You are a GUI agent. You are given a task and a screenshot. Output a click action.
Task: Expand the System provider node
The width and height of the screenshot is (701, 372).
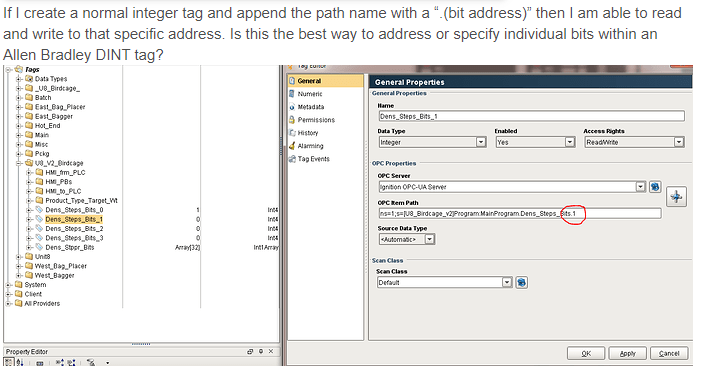click(x=8, y=285)
